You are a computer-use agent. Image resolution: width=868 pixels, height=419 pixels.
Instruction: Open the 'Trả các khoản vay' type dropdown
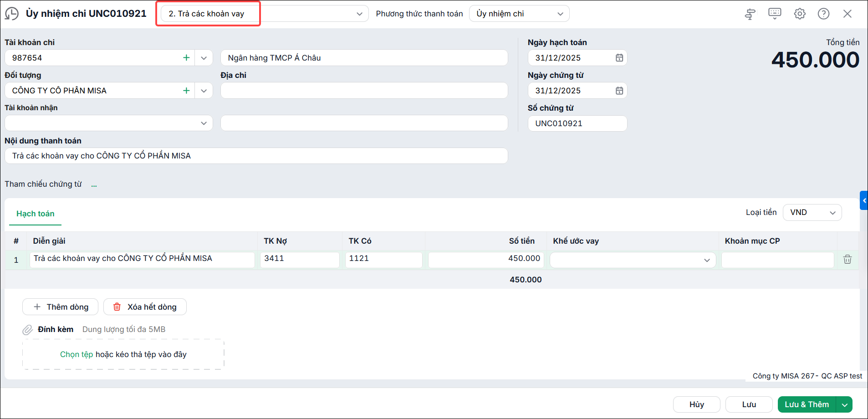point(265,14)
